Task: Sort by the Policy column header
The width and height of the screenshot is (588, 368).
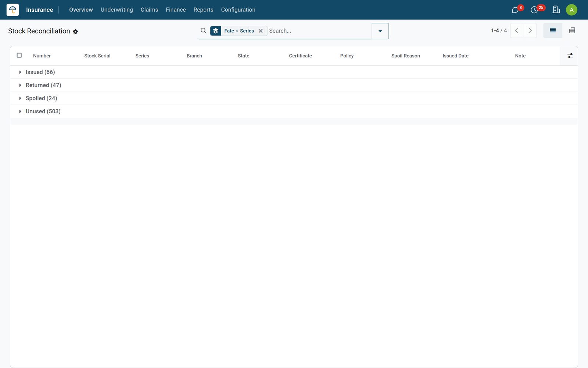Action: (347, 56)
